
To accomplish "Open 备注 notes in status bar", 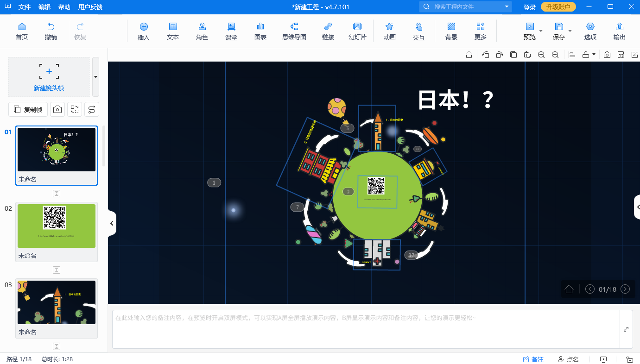I will click(533, 359).
